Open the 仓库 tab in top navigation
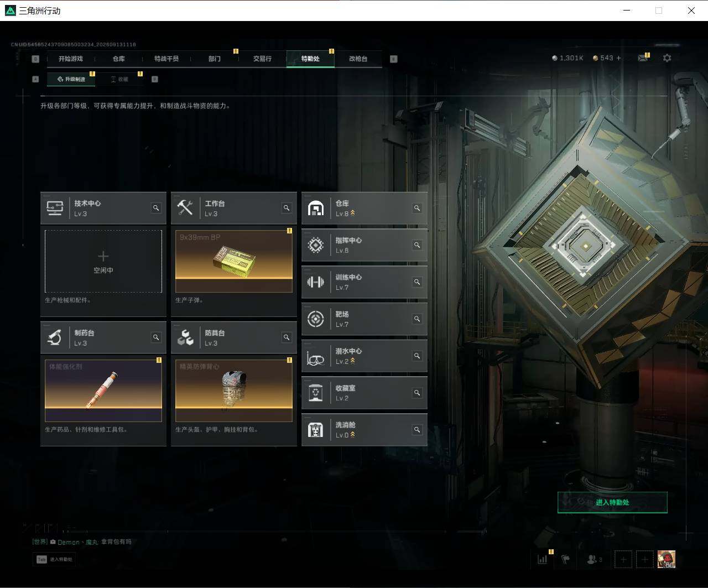 click(119, 59)
